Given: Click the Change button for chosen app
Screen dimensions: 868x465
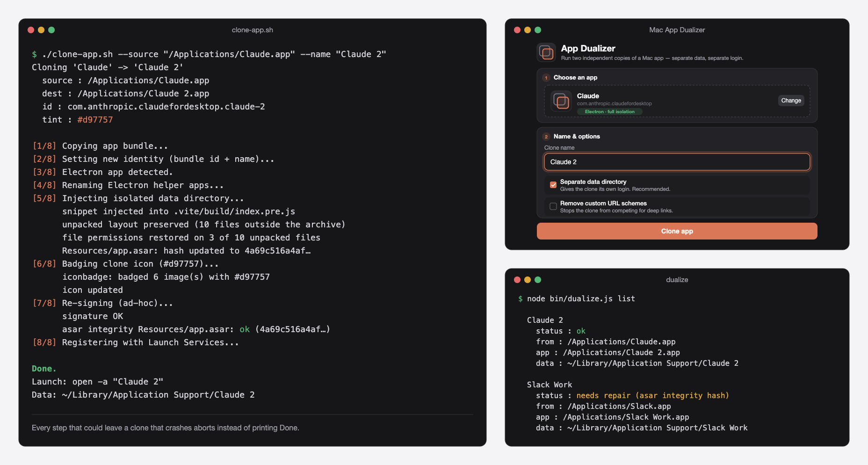Looking at the screenshot, I should click(791, 101).
